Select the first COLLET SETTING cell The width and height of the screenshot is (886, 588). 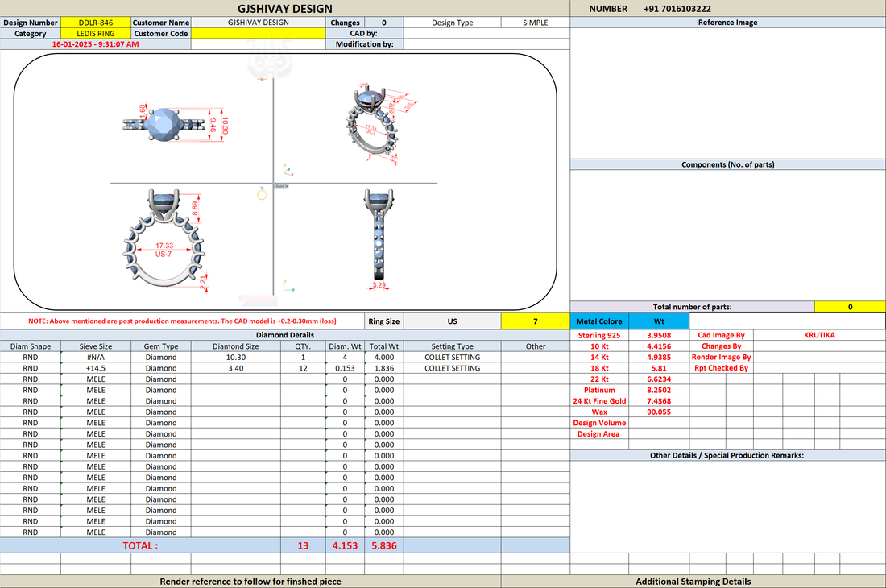click(x=452, y=357)
